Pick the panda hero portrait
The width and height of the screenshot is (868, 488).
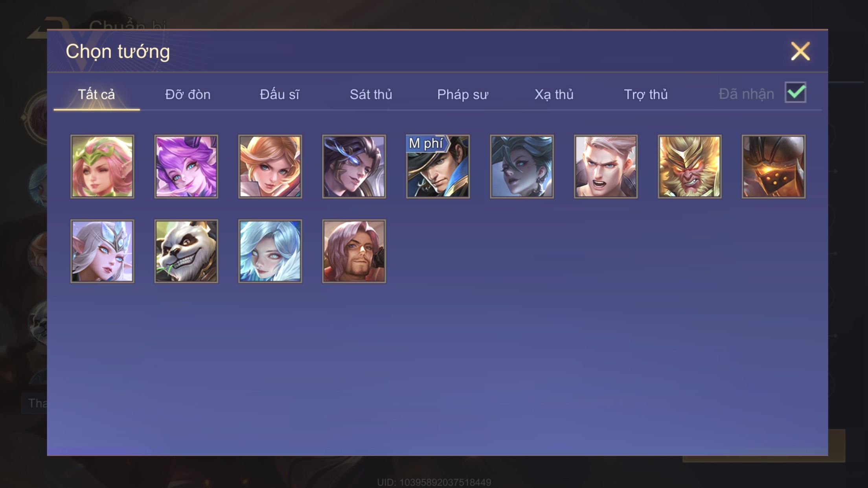[186, 251]
